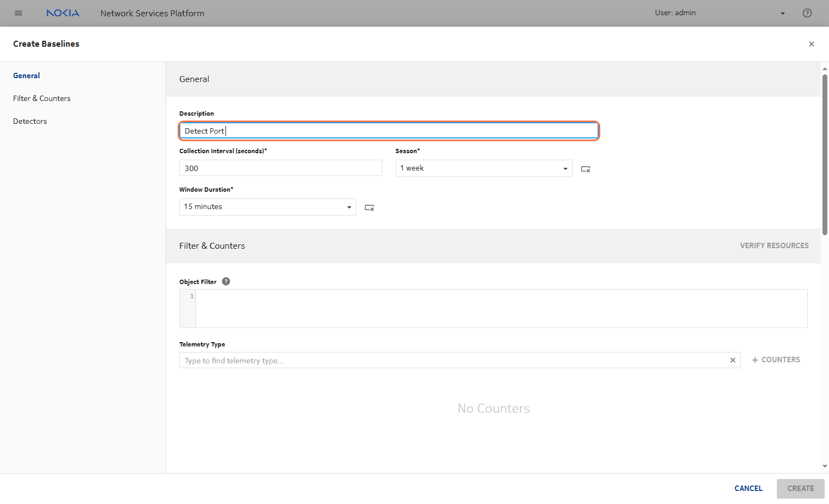Go to the General section
The image size is (829, 504).
(x=27, y=75)
